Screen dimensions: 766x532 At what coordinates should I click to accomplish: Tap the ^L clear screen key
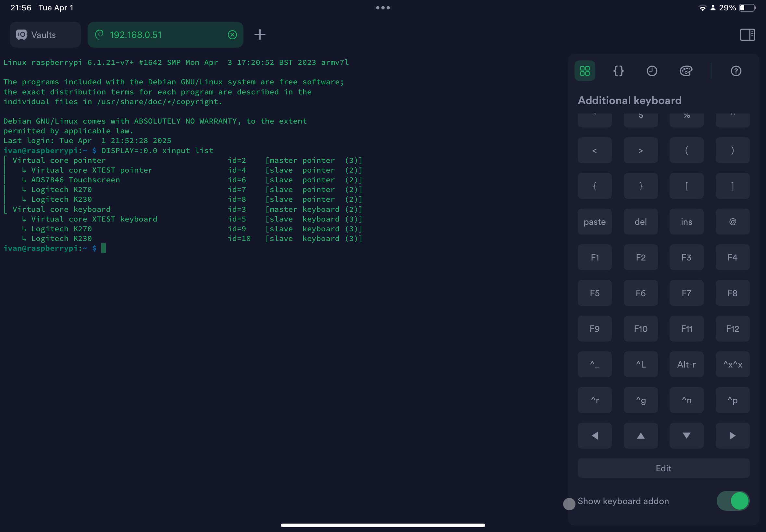[641, 364]
